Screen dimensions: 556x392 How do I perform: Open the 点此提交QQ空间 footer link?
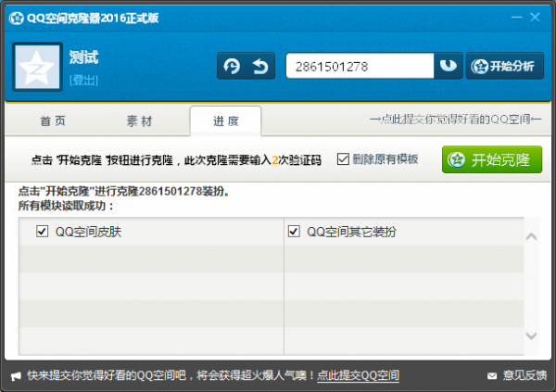[x=358, y=375]
